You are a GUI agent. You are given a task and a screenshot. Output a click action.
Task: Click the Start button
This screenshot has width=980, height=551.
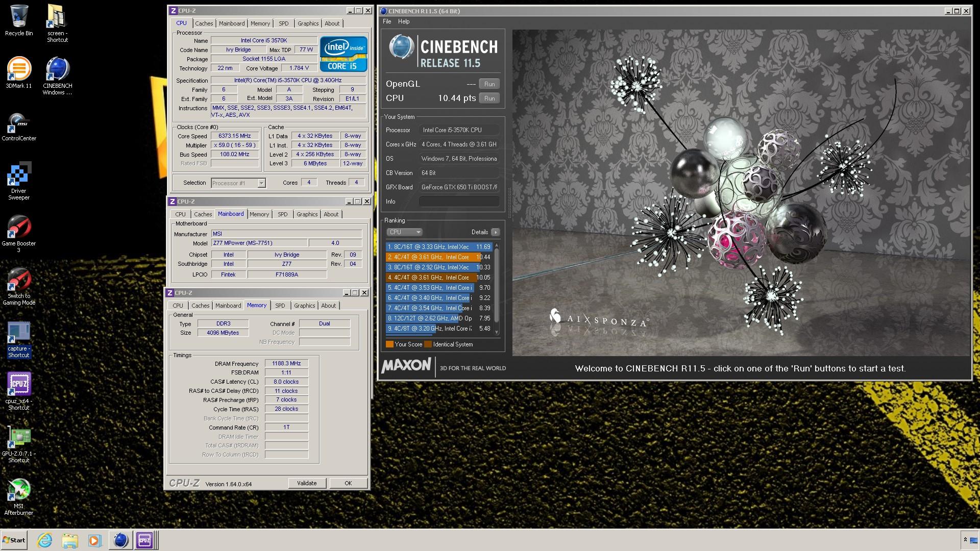pos(14,540)
